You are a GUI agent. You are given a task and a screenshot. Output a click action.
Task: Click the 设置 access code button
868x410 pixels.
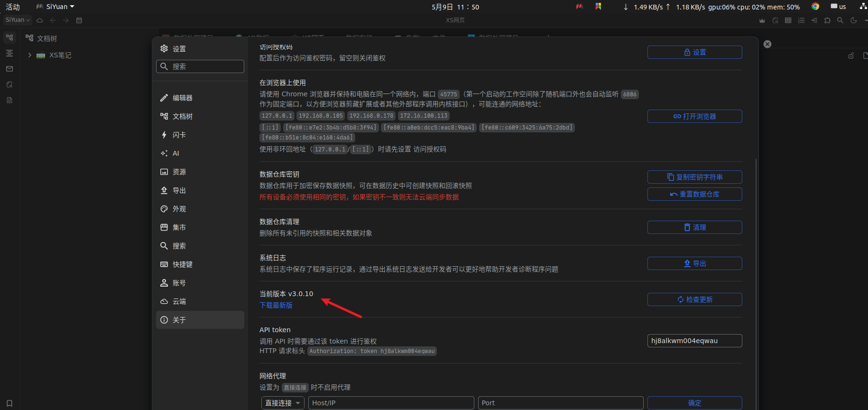coord(695,52)
